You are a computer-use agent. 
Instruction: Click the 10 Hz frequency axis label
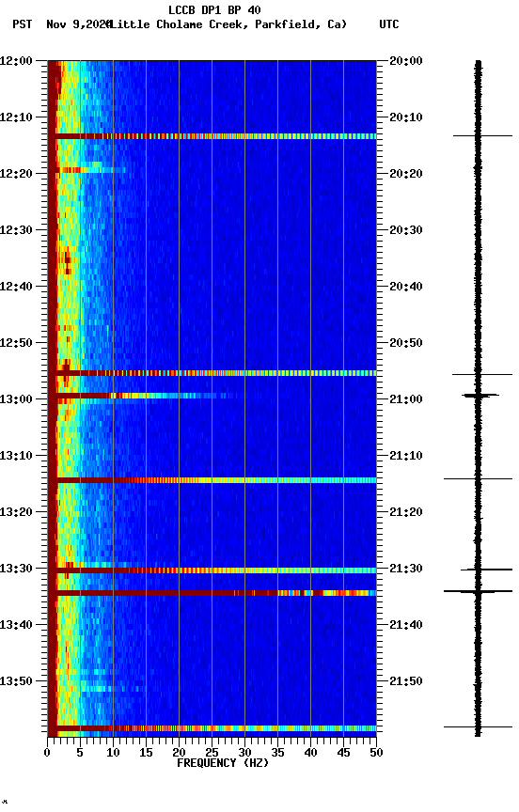click(x=113, y=753)
